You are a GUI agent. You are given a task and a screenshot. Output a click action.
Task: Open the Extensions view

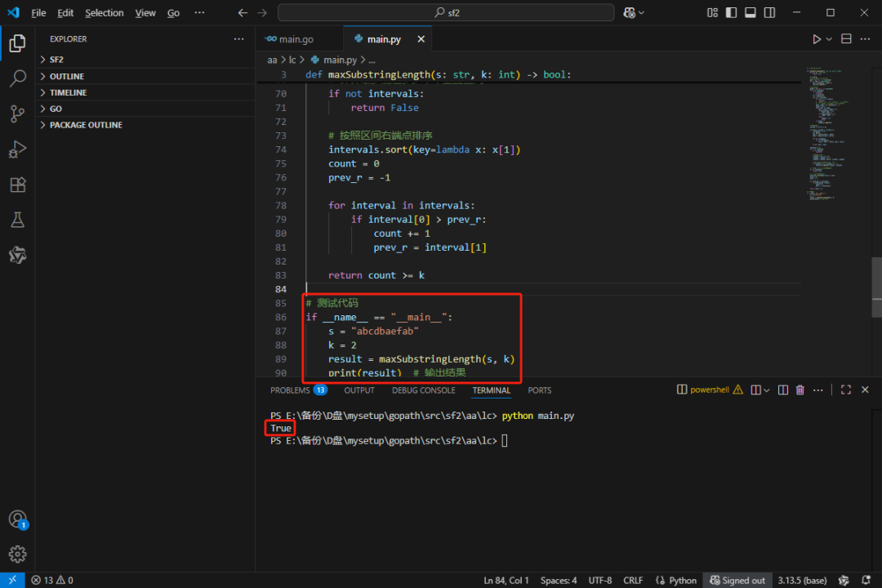[x=17, y=185]
